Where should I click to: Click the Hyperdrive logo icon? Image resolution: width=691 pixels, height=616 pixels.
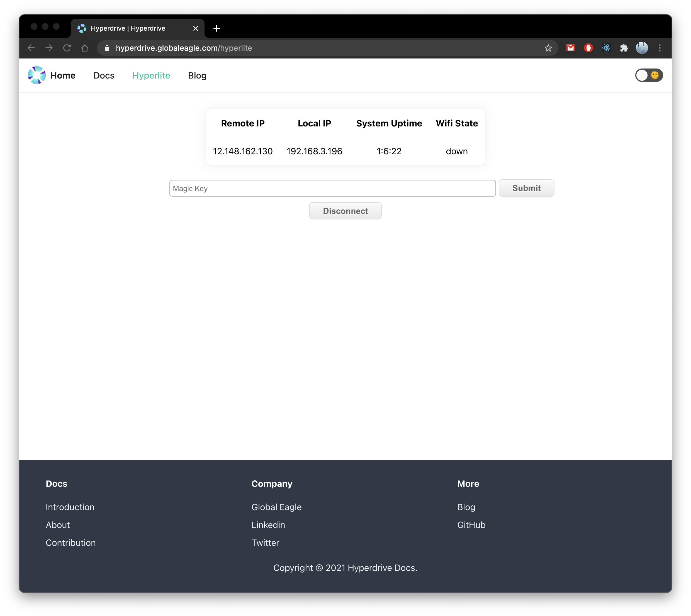[x=37, y=75]
